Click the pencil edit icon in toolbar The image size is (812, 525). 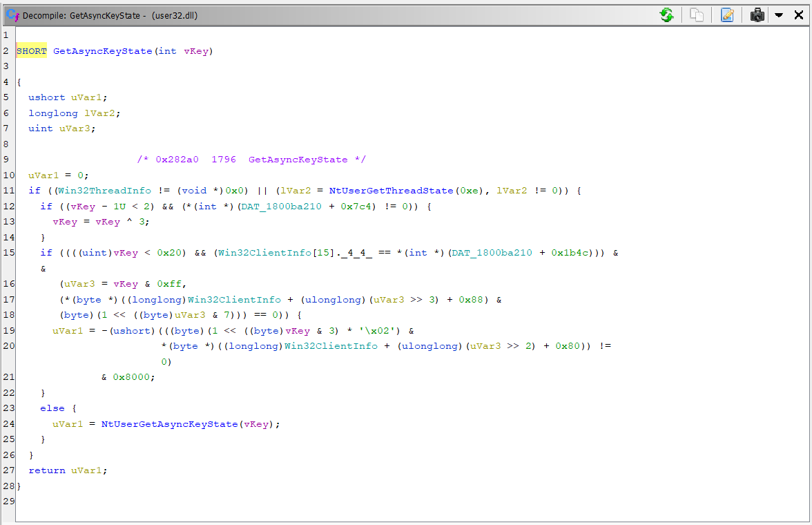coord(727,15)
